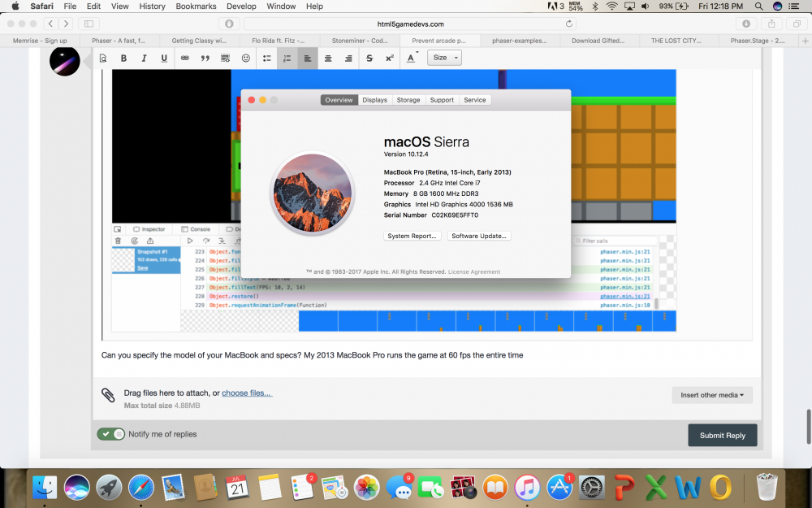Open the Safari share menu
Screen dimensions: 812x508
tap(771, 24)
